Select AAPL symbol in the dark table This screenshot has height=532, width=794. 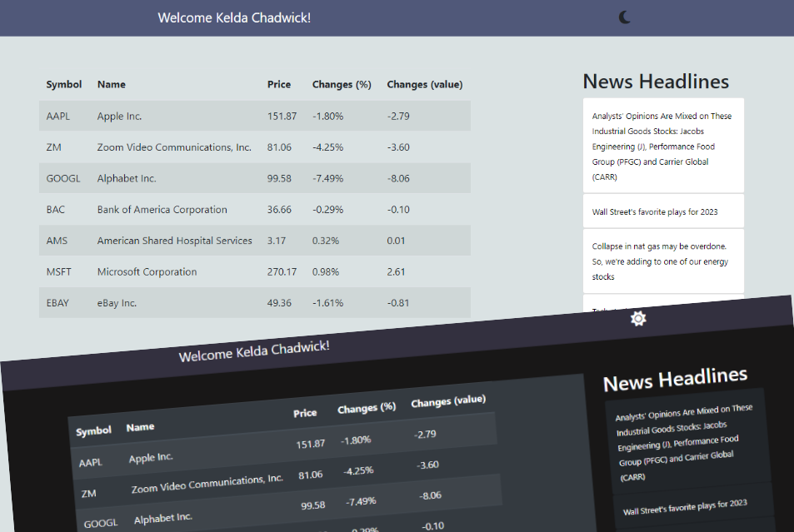(91, 463)
